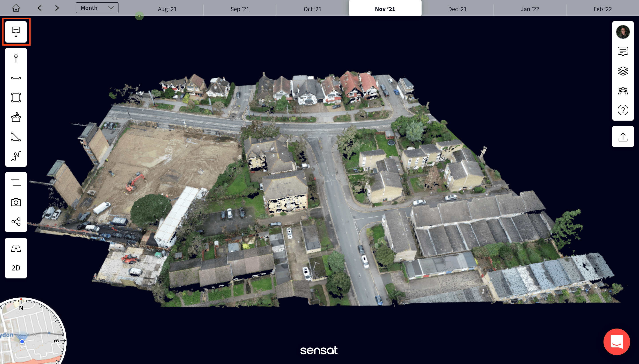Open the Month timeline scale dropdown
The height and width of the screenshot is (364, 639).
97,8
